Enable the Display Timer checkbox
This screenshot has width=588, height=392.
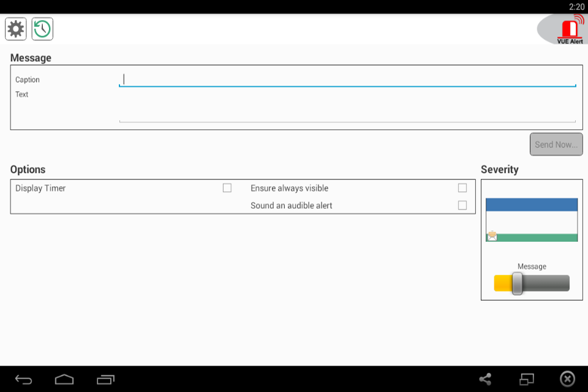[x=227, y=188]
